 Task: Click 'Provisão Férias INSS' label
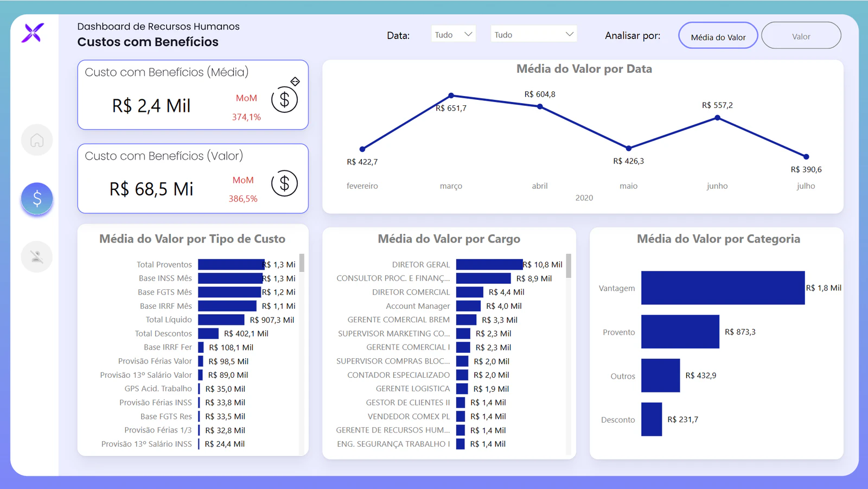coord(156,403)
